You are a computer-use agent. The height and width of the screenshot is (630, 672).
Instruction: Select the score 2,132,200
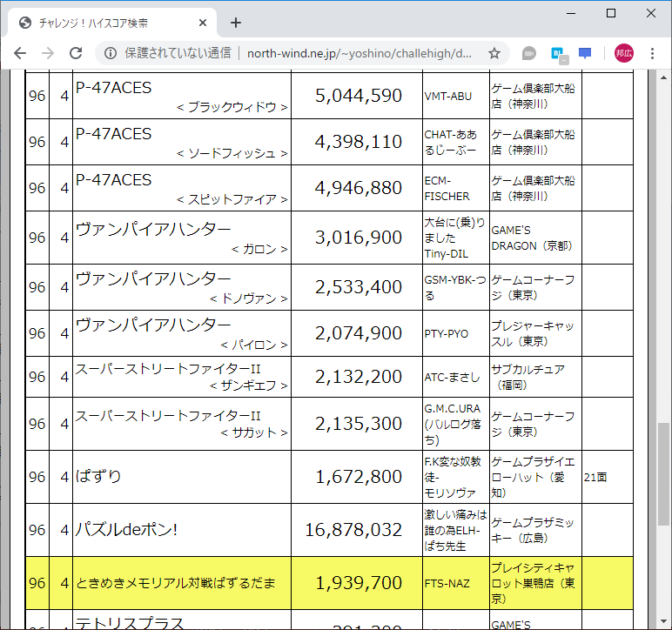tap(359, 377)
